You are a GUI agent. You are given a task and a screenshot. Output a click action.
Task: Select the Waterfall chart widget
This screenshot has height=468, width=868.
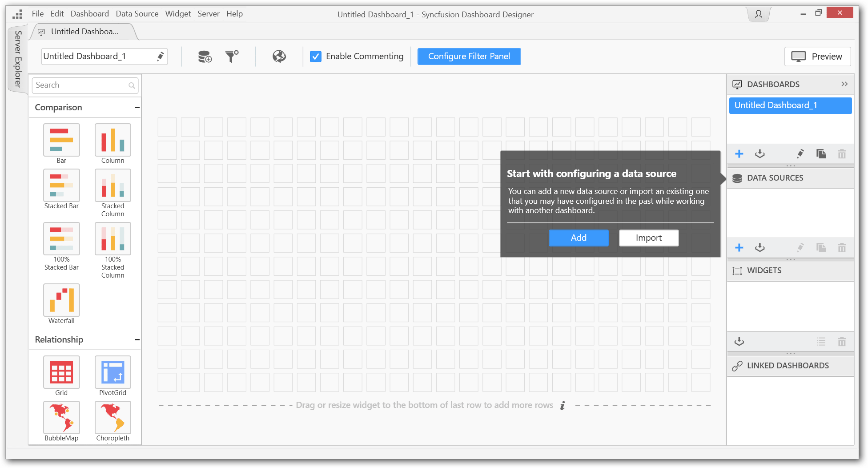61,300
